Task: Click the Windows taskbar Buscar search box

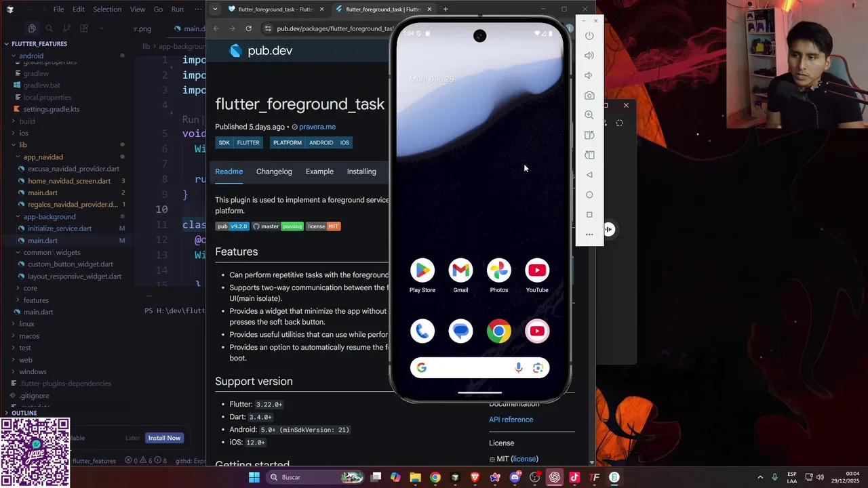Action: [316, 477]
